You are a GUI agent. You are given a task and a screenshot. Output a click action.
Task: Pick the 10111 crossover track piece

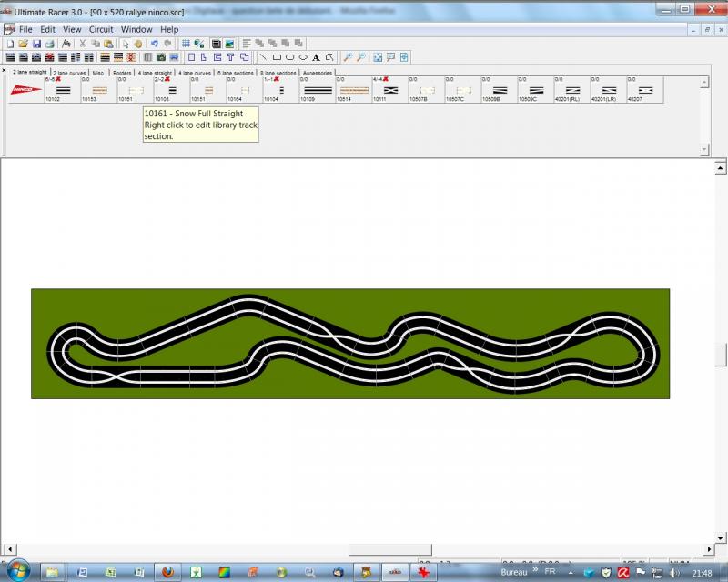[390, 91]
